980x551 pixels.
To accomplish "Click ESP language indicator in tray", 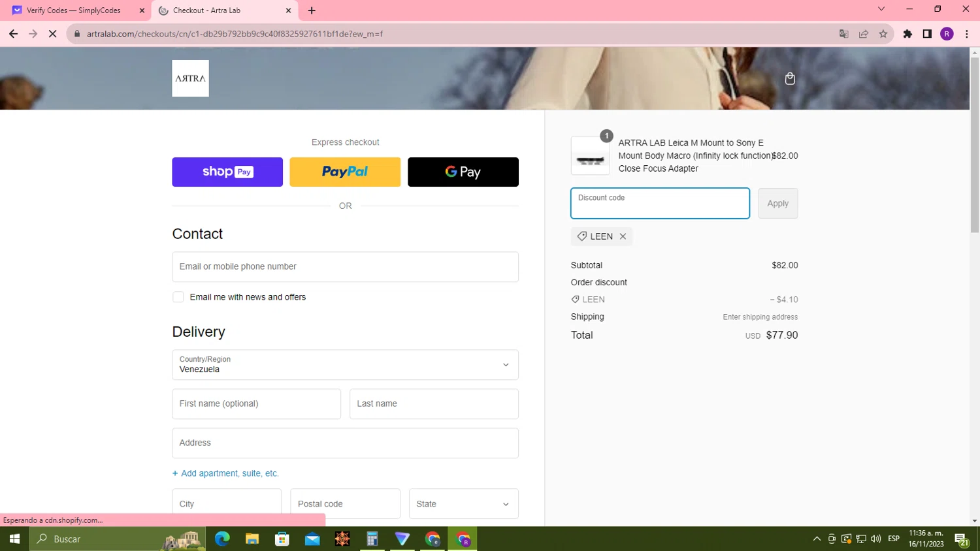I will pyautogui.click(x=894, y=539).
